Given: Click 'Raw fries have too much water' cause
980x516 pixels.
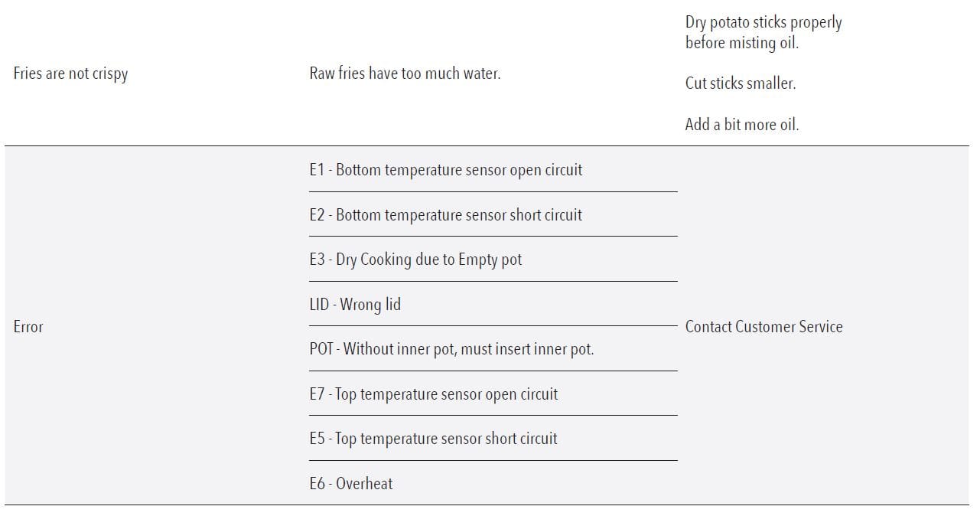Looking at the screenshot, I should coord(405,73).
